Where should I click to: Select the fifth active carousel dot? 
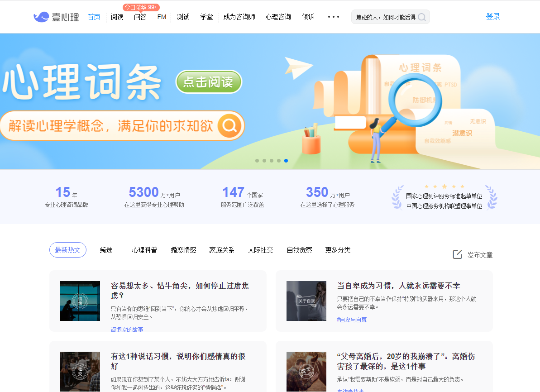tap(286, 161)
